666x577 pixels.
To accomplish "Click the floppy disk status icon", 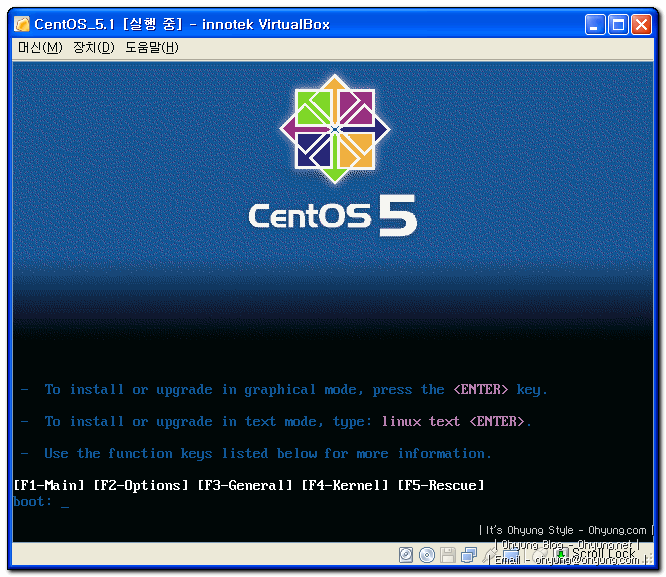I will 448,555.
